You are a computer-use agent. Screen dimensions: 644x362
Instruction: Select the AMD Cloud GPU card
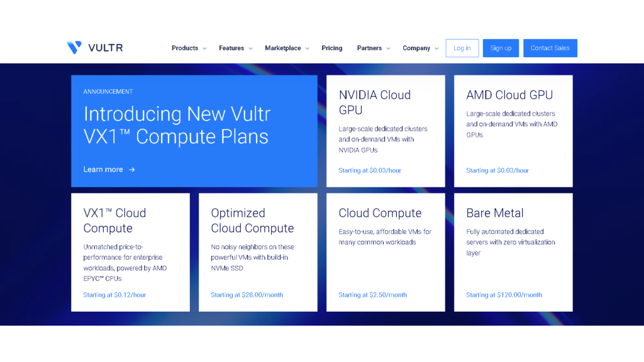[x=513, y=131]
